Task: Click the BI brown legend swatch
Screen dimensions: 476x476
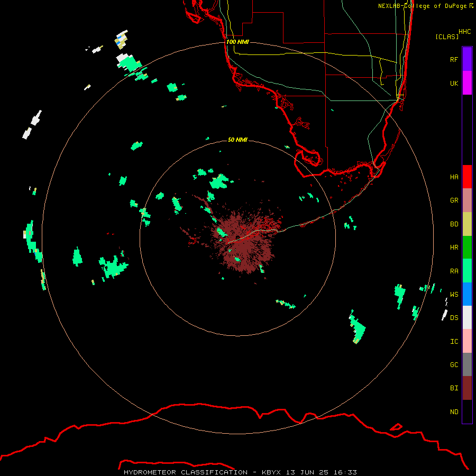Action: (467, 388)
